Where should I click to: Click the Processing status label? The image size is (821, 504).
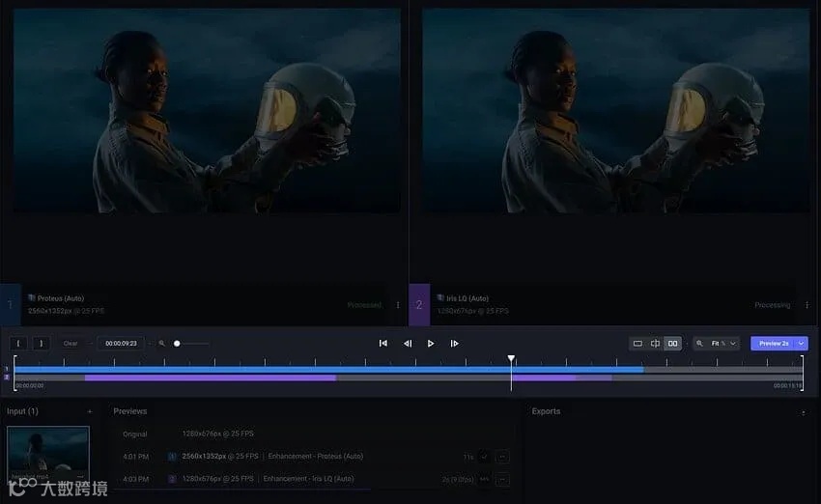773,305
